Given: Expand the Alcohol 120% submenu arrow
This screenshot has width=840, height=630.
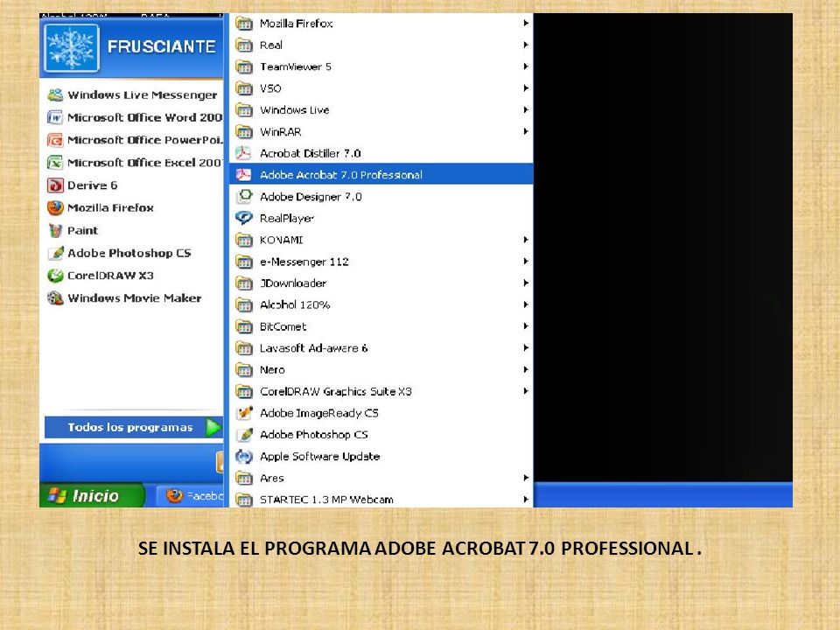Looking at the screenshot, I should coord(526,304).
